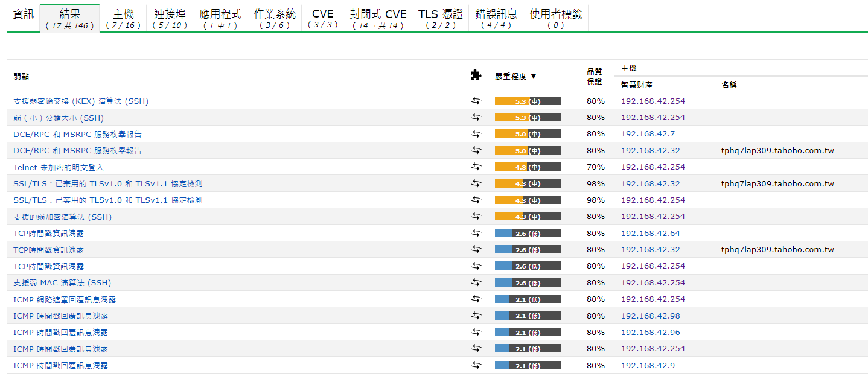This screenshot has height=376, width=868.
Task: Click the 弱點 column header
Action: pos(21,76)
